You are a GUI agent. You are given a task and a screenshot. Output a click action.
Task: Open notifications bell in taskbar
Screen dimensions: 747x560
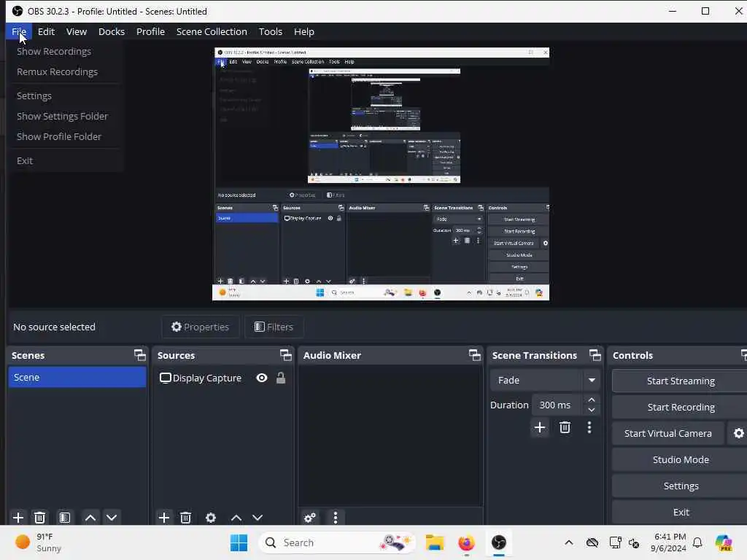point(697,542)
